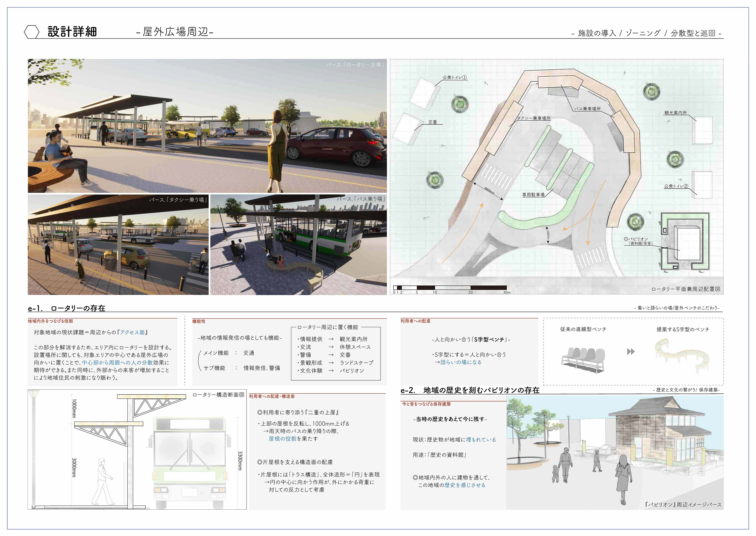Click the 公衆トイレ① label on the plan

pos(454,78)
